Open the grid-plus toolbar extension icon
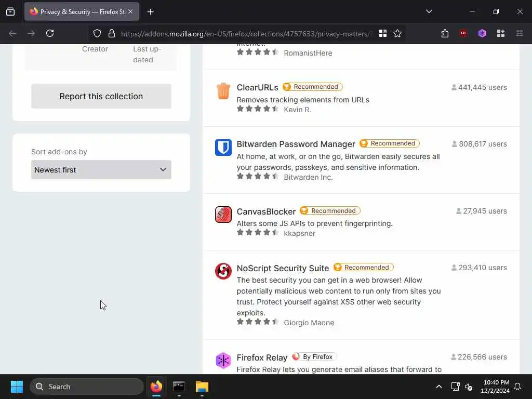The image size is (532, 399). (501, 33)
